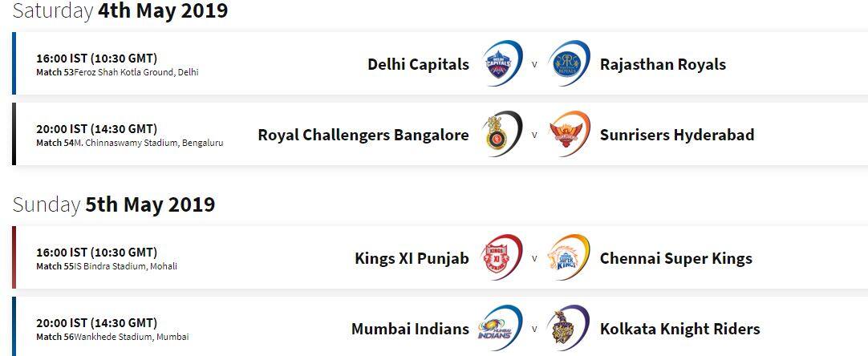Open Royal Challengers Bangalore logo

(502, 134)
